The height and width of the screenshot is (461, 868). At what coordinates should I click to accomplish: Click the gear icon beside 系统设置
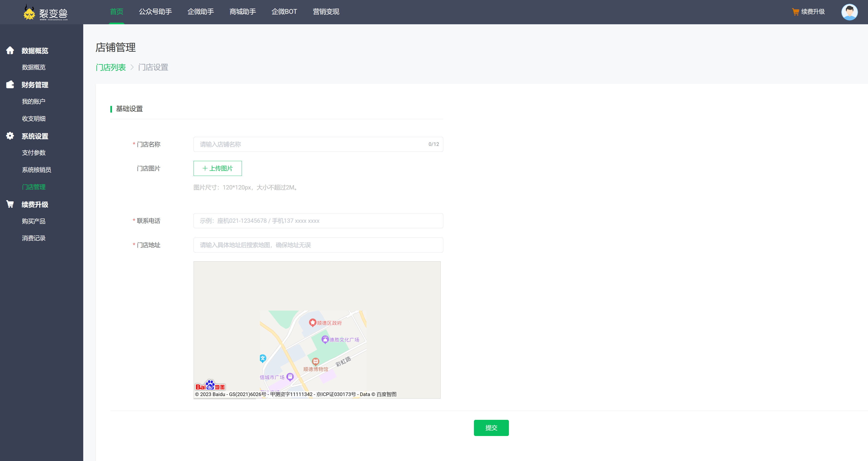(x=10, y=136)
